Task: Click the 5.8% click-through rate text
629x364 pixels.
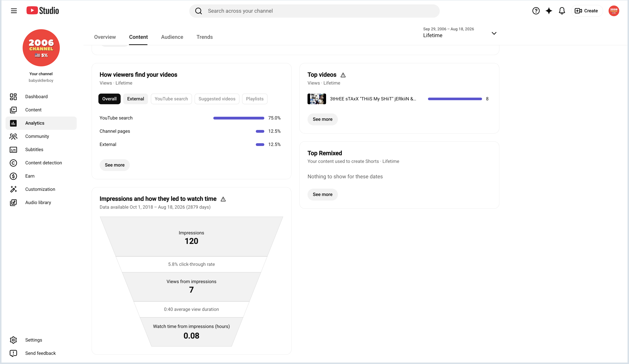Action: tap(191, 264)
